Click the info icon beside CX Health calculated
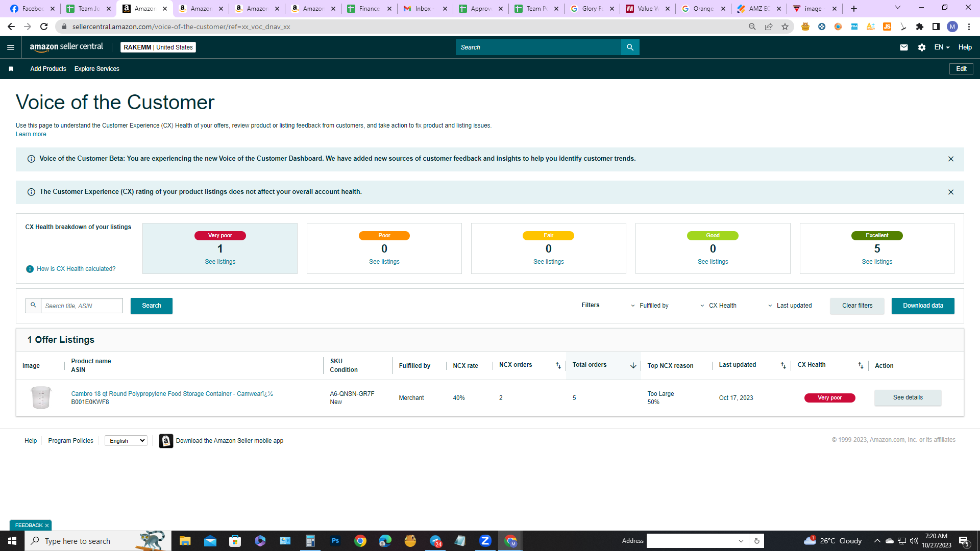The height and width of the screenshot is (551, 980). tap(30, 269)
